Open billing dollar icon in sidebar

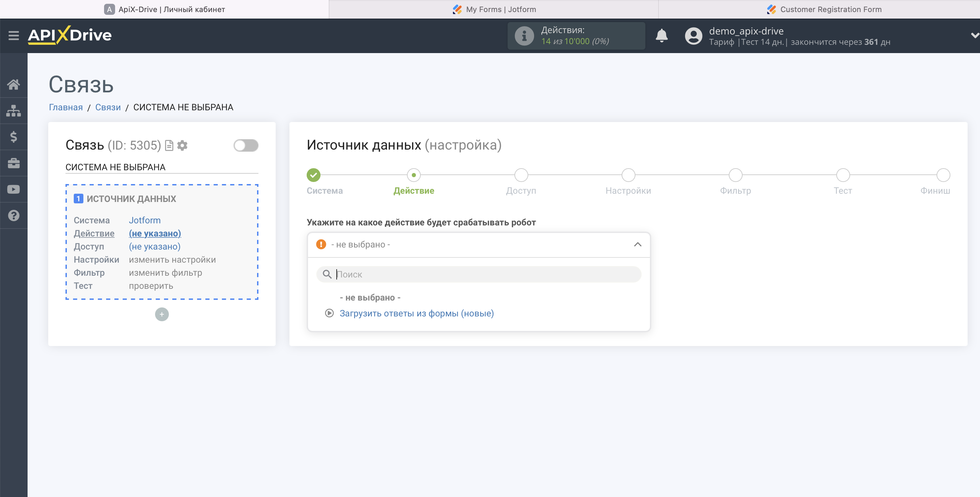(x=14, y=137)
